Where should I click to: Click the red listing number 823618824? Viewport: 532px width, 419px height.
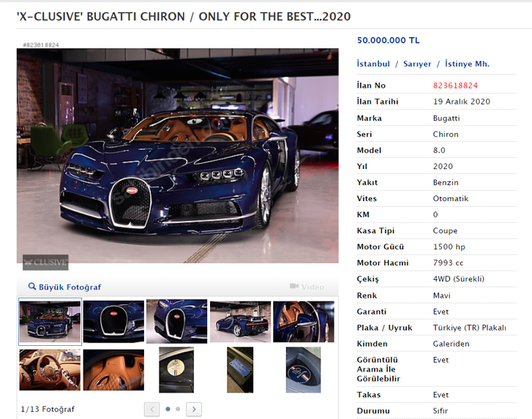455,86
